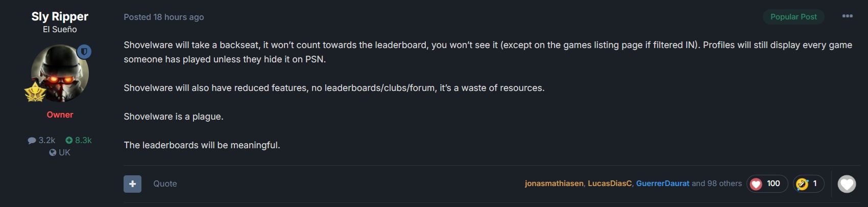
Task: Click the heart reaction count of 100
Action: pos(767,183)
